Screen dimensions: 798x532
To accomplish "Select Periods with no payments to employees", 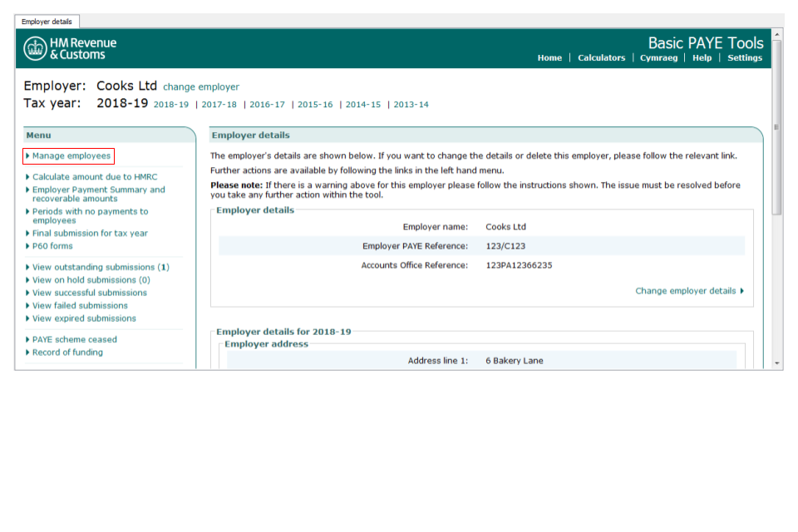I will [x=90, y=216].
